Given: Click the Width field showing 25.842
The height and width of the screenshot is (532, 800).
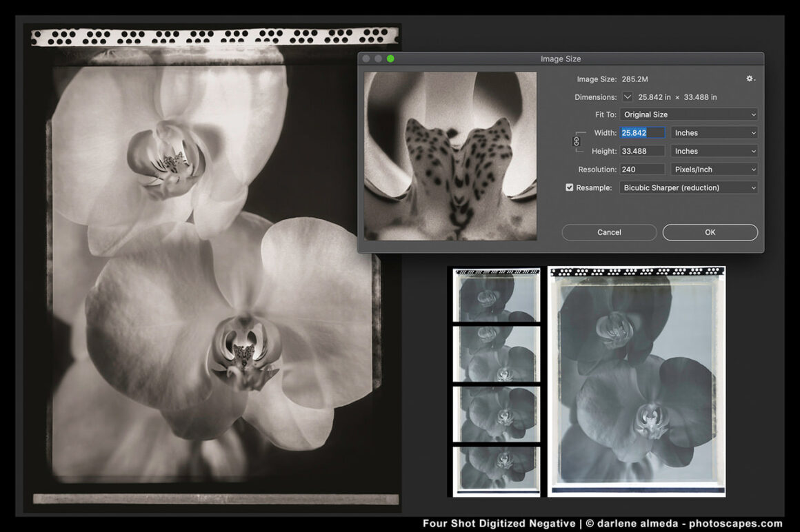Looking at the screenshot, I should click(x=642, y=133).
